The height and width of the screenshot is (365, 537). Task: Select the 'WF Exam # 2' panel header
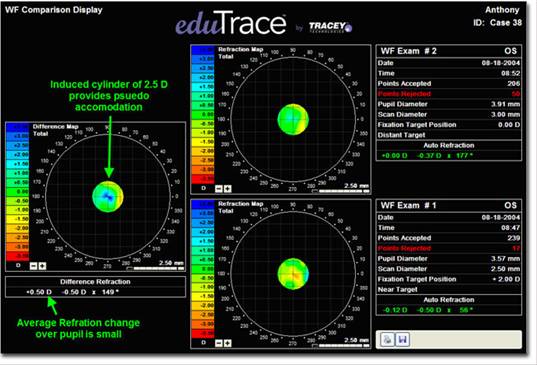pyautogui.click(x=449, y=51)
